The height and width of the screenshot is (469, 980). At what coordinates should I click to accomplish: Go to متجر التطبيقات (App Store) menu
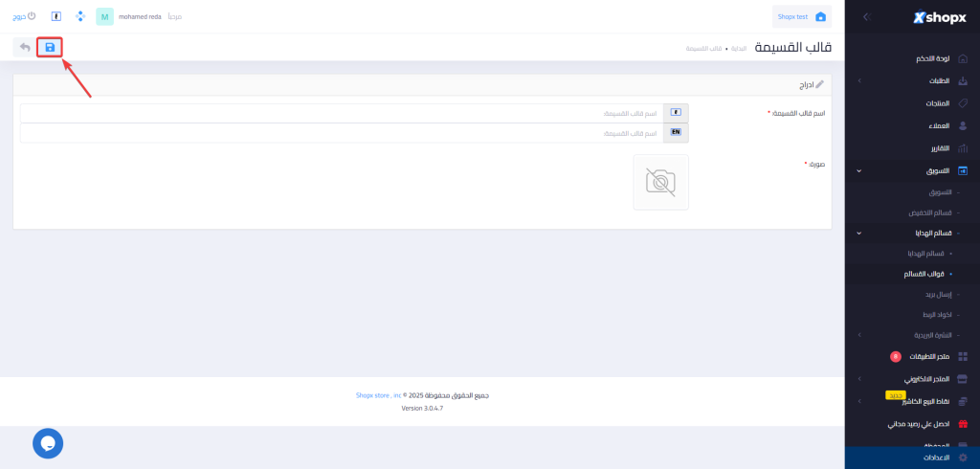click(928, 356)
